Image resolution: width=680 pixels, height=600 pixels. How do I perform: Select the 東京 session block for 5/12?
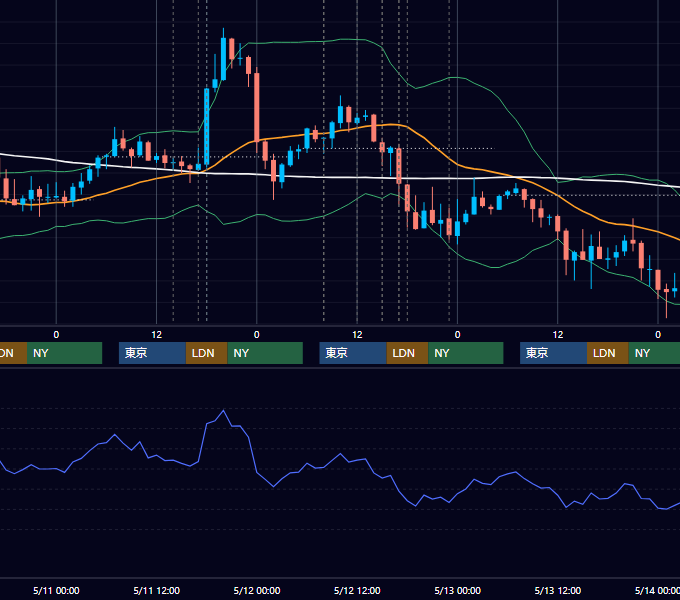coord(353,353)
